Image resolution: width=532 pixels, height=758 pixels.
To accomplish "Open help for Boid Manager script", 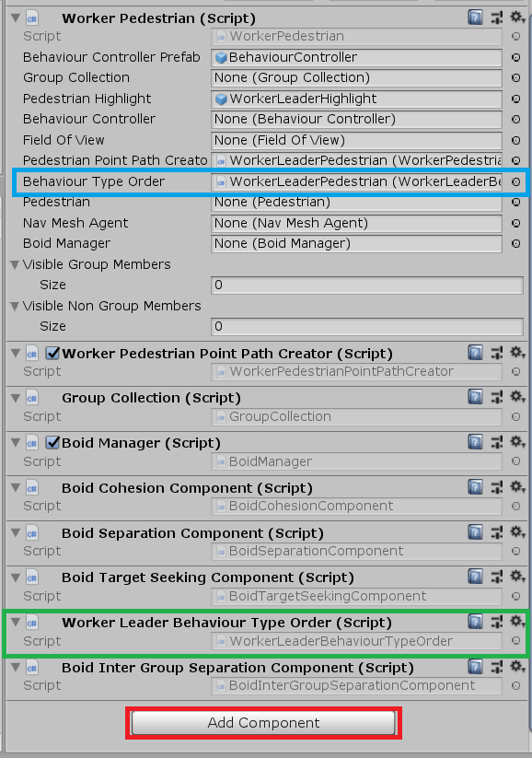I will (475, 442).
